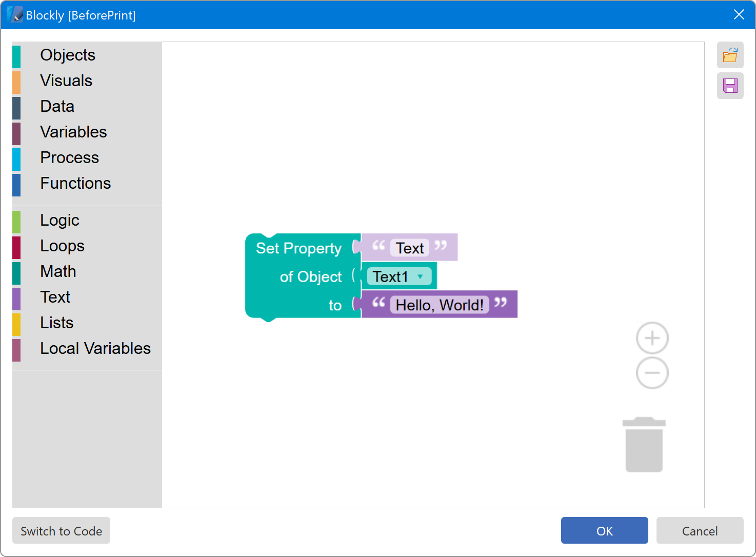Select the Loops block category
Viewport: 756px width, 557px height.
(x=62, y=246)
